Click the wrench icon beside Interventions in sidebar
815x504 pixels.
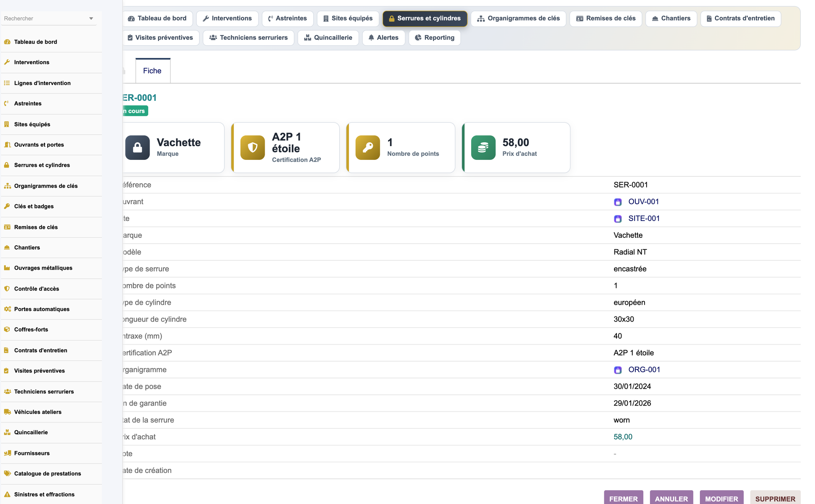coord(7,62)
